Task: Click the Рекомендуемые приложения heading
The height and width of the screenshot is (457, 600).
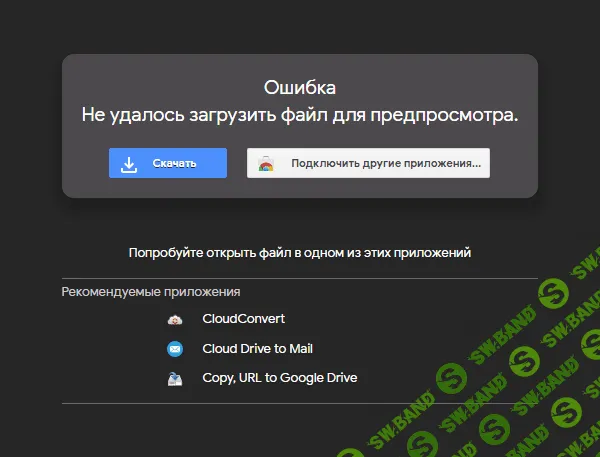Action: tap(151, 292)
